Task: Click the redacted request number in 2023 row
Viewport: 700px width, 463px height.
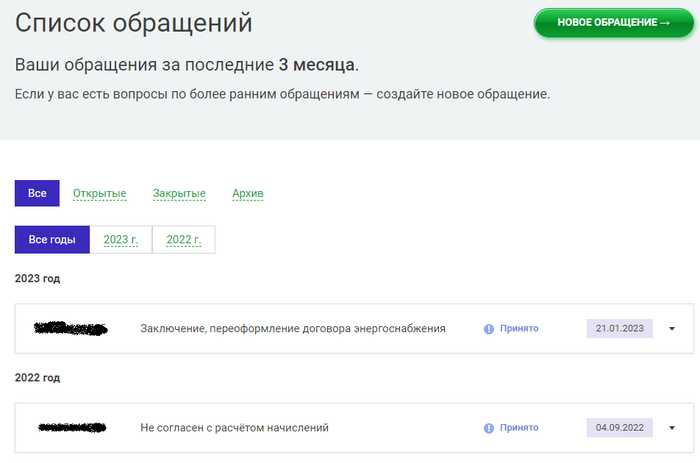Action: [70, 328]
